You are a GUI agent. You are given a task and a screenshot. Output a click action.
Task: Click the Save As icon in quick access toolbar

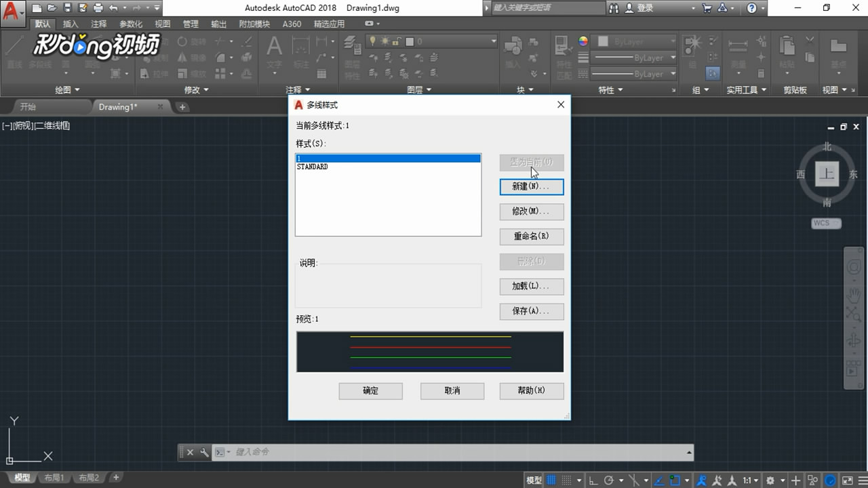coord(83,8)
